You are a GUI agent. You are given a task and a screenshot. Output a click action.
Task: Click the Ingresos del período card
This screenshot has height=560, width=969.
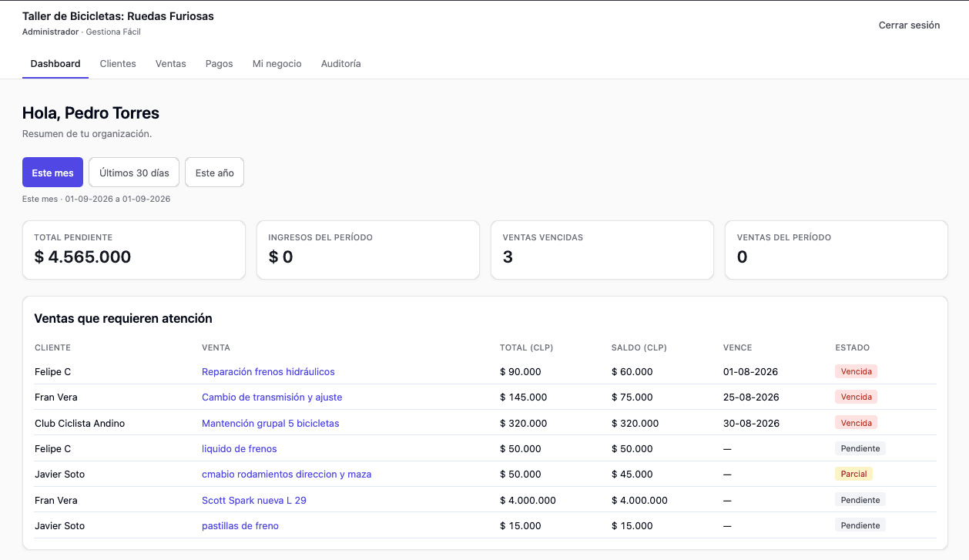click(x=368, y=250)
